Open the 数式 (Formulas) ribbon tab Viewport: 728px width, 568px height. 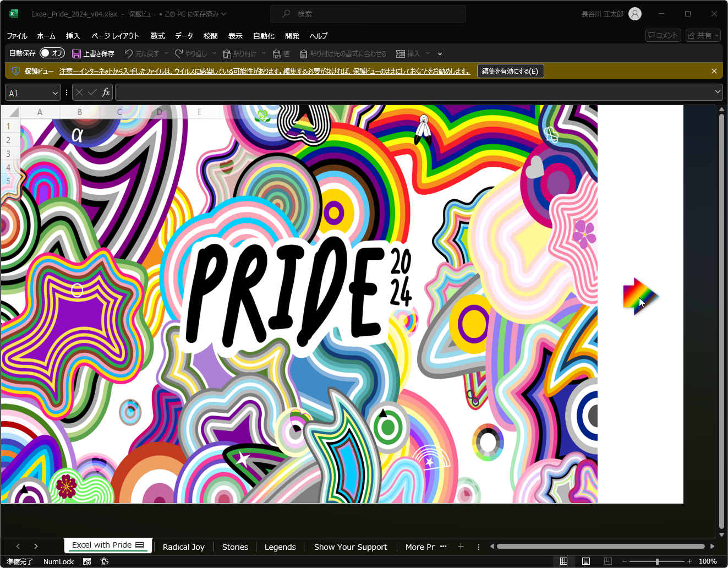pos(157,36)
